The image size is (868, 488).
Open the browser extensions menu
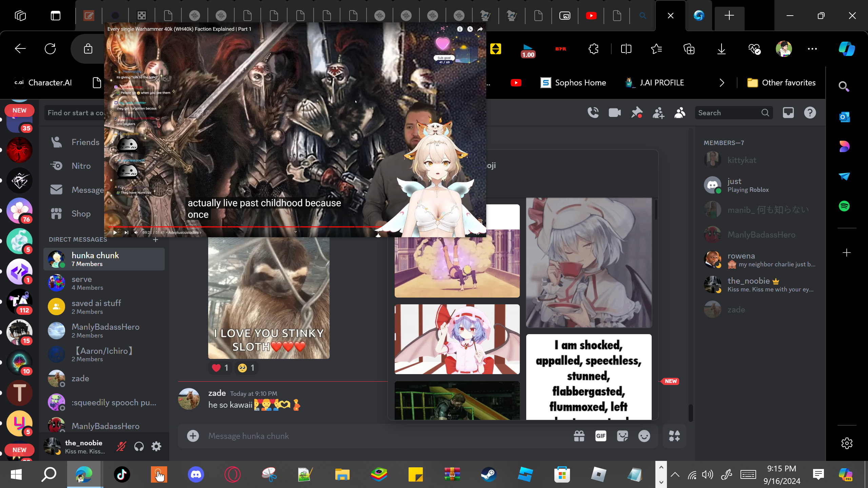(594, 49)
